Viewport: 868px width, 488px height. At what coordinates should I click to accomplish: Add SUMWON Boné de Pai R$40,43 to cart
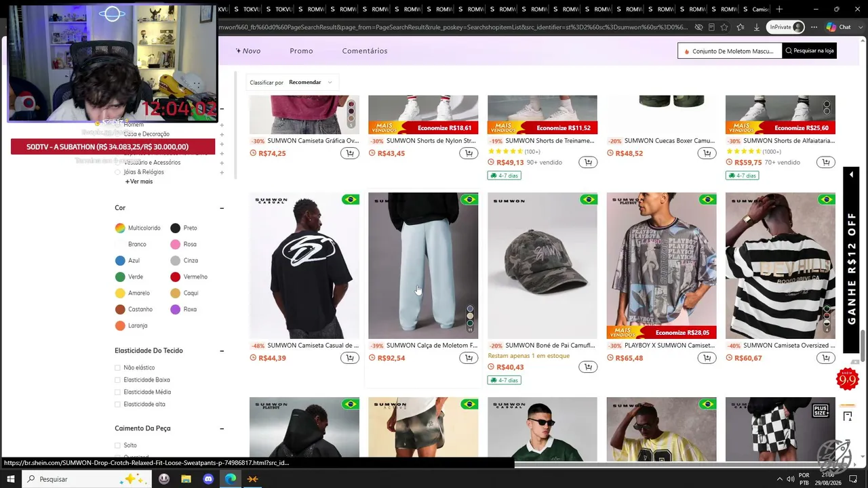588,367
